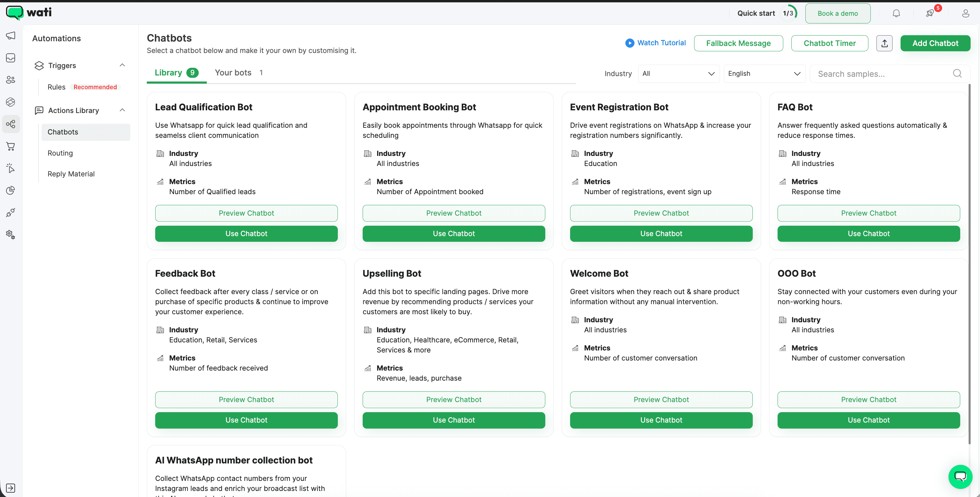Viewport: 980px width, 497px height.
Task: Preview the Event Registration Bot
Action: (x=661, y=213)
